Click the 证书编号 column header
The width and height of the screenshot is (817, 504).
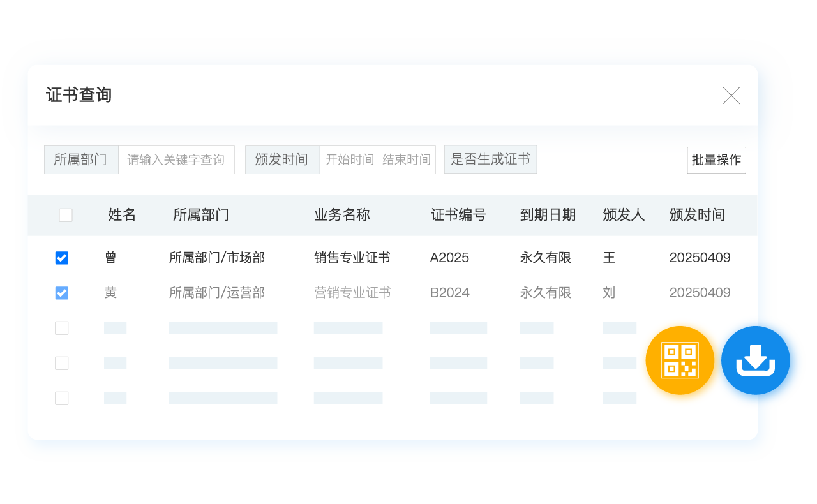click(x=458, y=215)
